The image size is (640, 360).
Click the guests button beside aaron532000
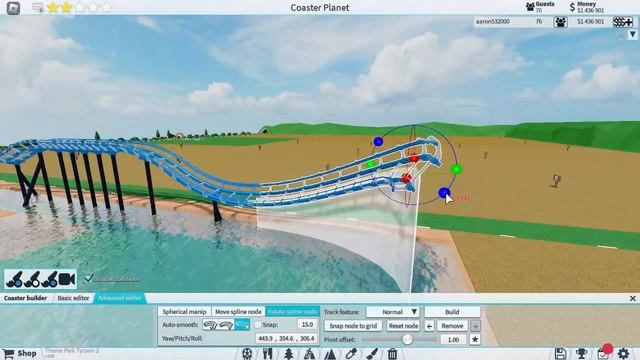tap(560, 22)
